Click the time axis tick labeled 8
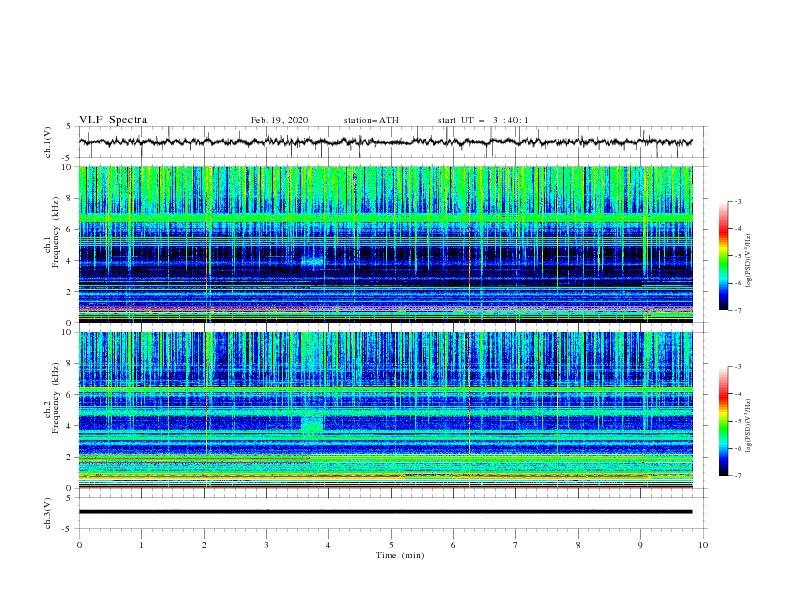Screen dimensions: 792x612 tap(578, 545)
